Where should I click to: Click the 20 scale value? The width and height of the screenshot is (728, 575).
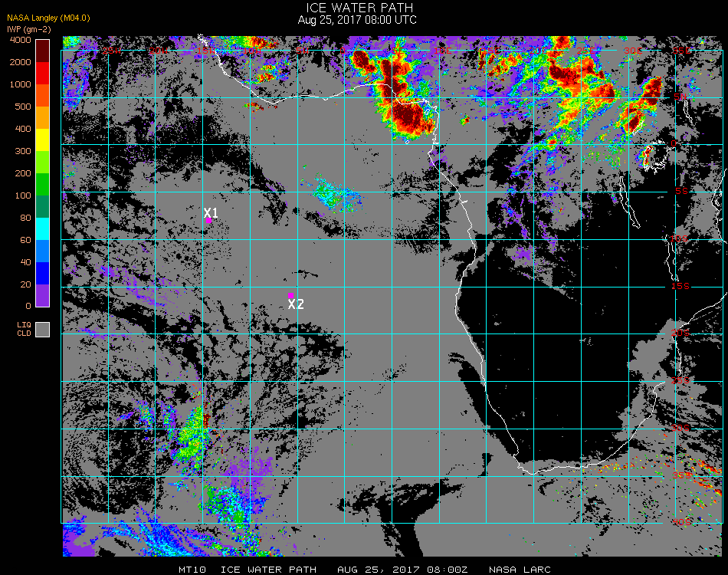click(x=26, y=284)
